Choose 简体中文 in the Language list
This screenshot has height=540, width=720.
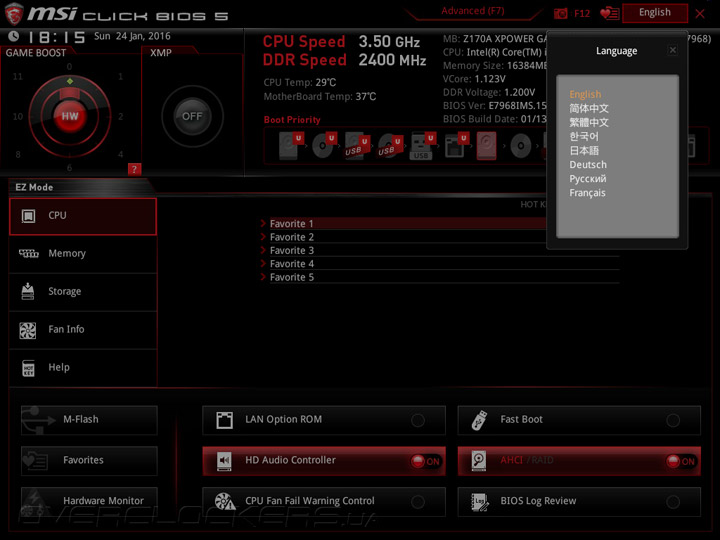pos(589,108)
